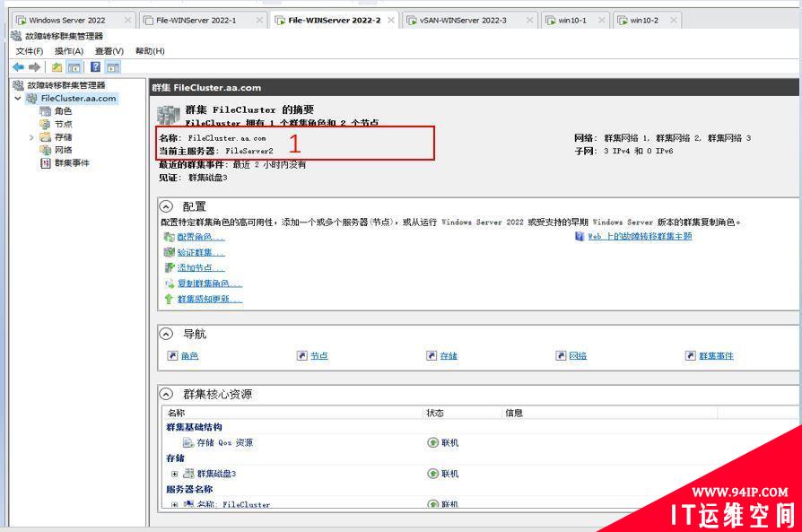Follow the 群集事件 link under 导航
This screenshot has width=802, height=532.
coord(716,355)
